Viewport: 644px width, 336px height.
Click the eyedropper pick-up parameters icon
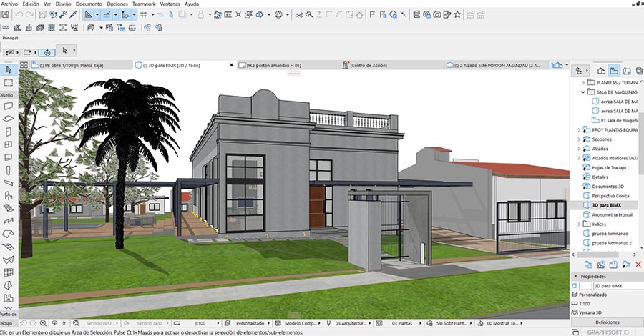[x=62, y=14]
